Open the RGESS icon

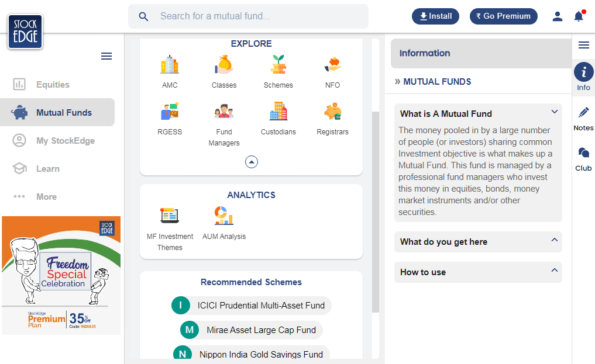pos(170,112)
